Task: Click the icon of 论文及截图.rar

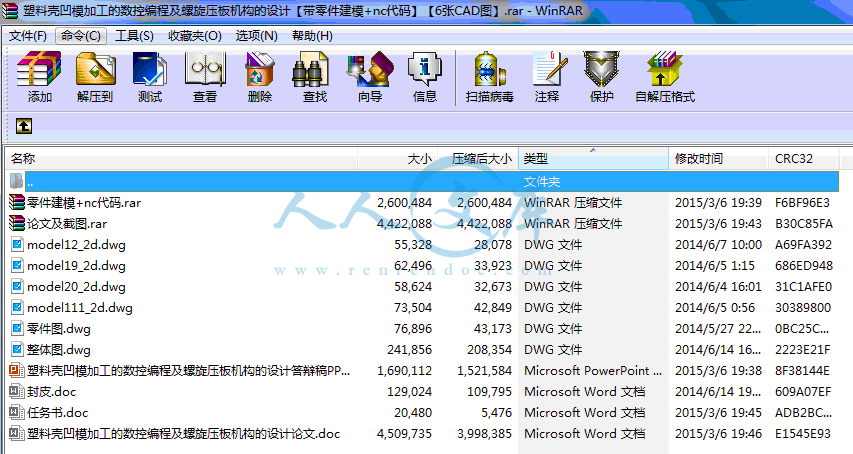Action: pos(17,223)
